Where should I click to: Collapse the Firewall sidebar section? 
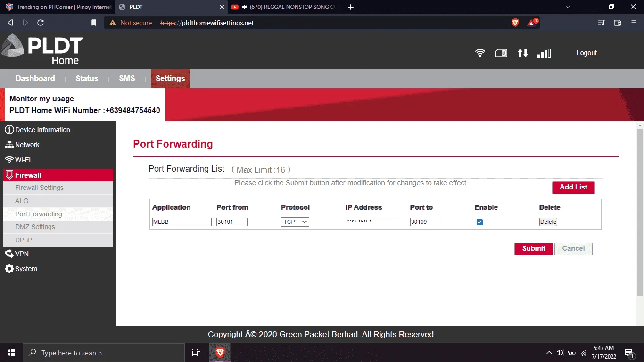(x=58, y=175)
